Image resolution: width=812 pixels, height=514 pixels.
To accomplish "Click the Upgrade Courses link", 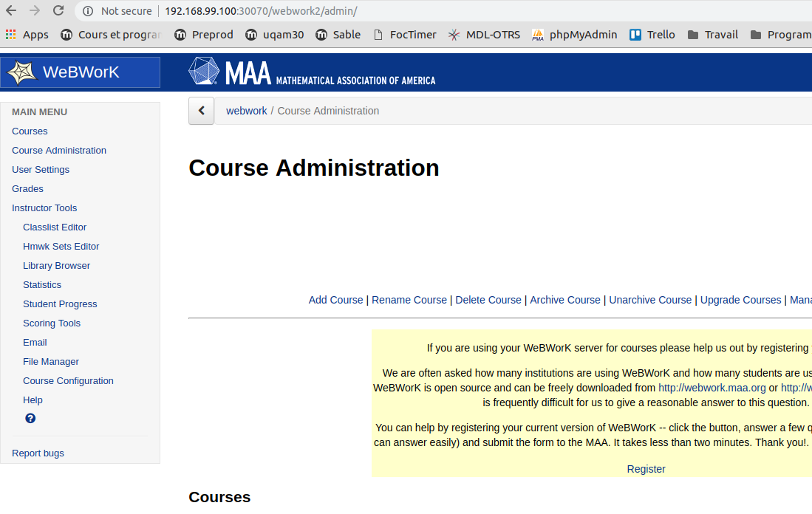I will 740,300.
